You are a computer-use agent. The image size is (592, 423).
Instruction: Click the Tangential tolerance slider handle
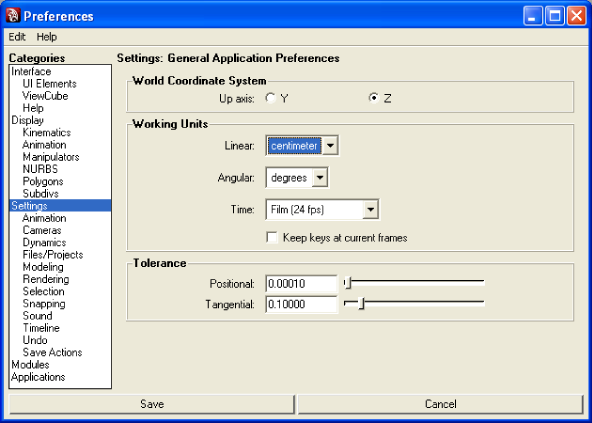click(361, 303)
